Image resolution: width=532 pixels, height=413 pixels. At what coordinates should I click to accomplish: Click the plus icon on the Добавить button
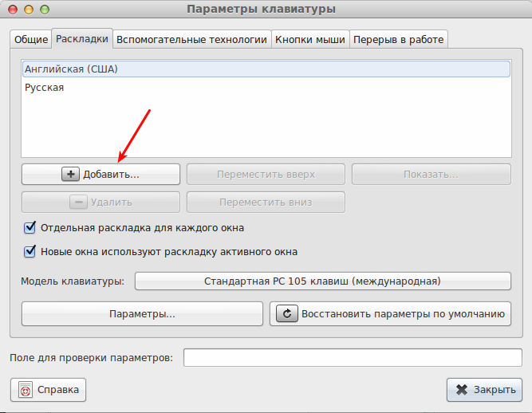tap(70, 175)
